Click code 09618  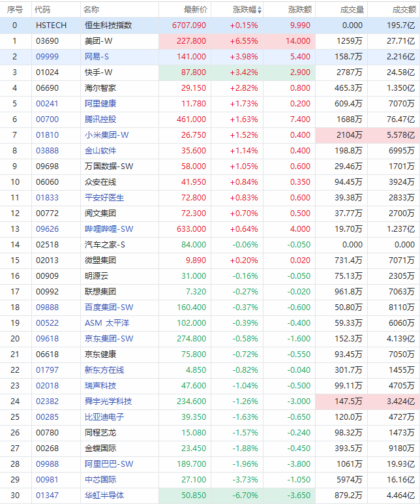(x=47, y=339)
